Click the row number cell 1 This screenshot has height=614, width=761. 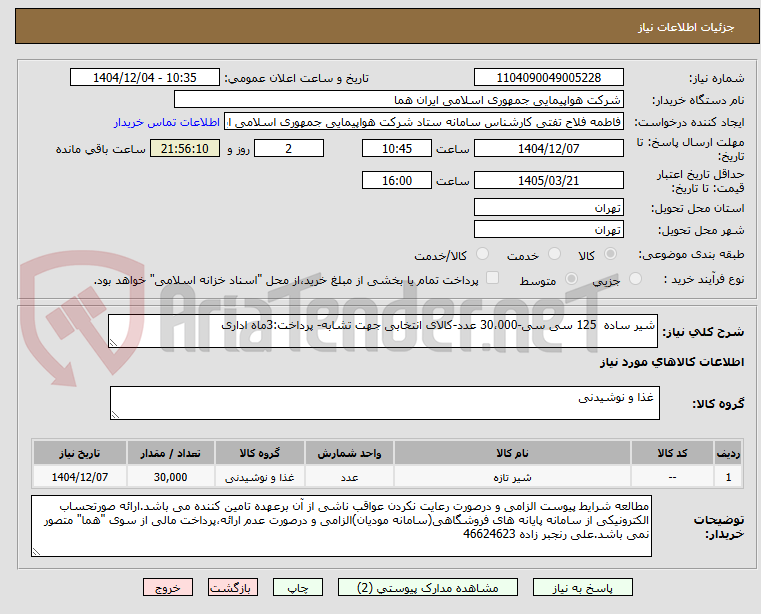tap(728, 477)
